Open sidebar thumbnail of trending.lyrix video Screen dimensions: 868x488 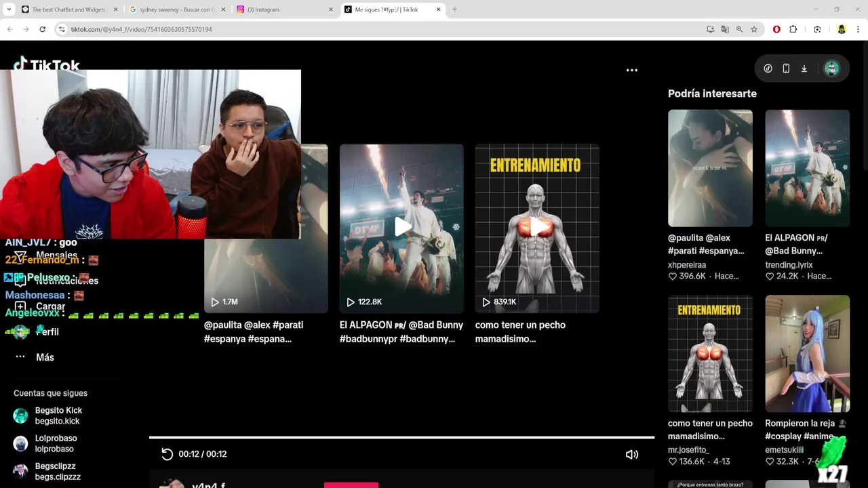pos(807,168)
